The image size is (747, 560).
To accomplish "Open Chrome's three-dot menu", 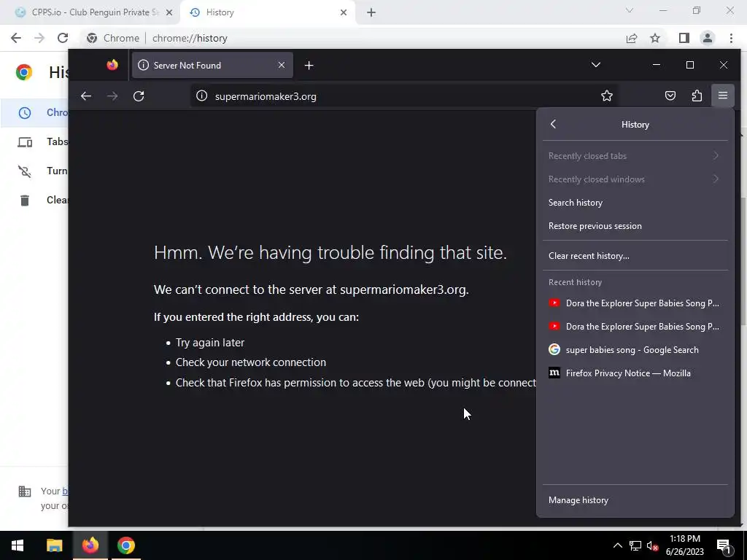I will point(731,38).
